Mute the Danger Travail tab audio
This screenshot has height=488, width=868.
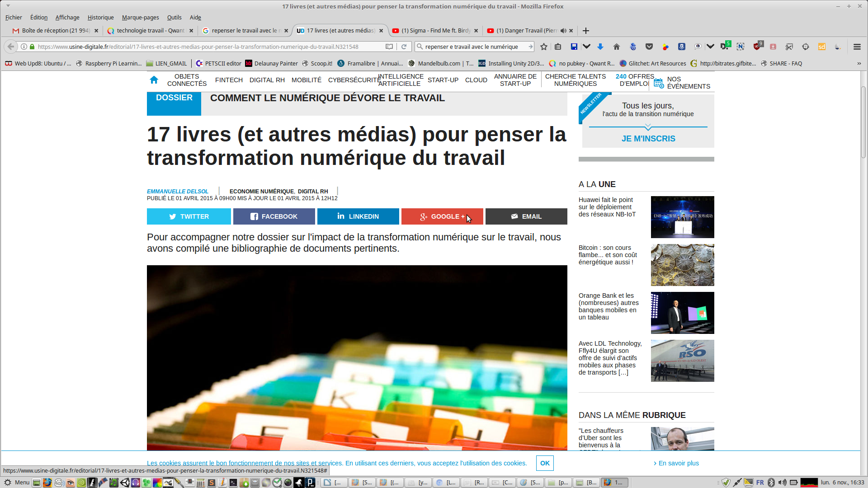coord(563,31)
